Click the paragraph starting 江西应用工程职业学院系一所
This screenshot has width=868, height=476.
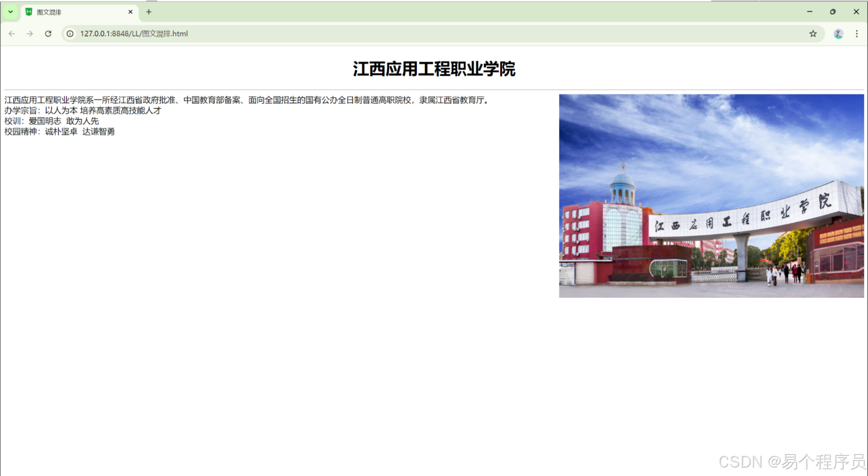[x=247, y=100]
